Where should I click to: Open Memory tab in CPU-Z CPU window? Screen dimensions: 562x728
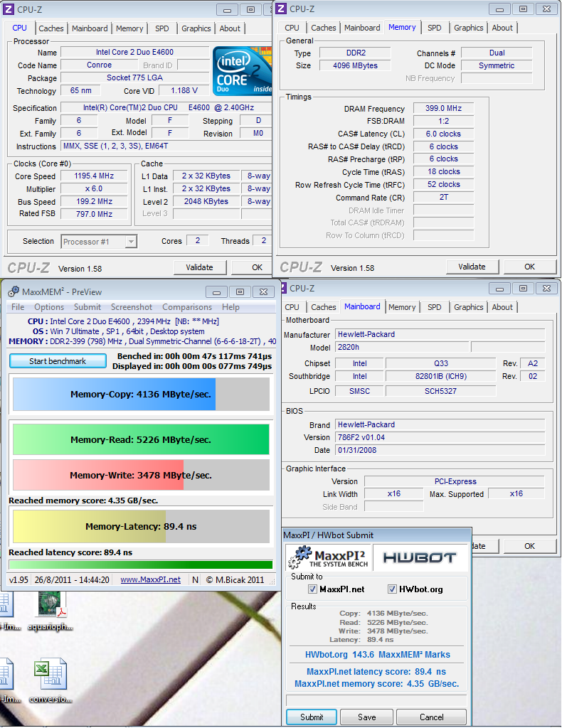[129, 28]
